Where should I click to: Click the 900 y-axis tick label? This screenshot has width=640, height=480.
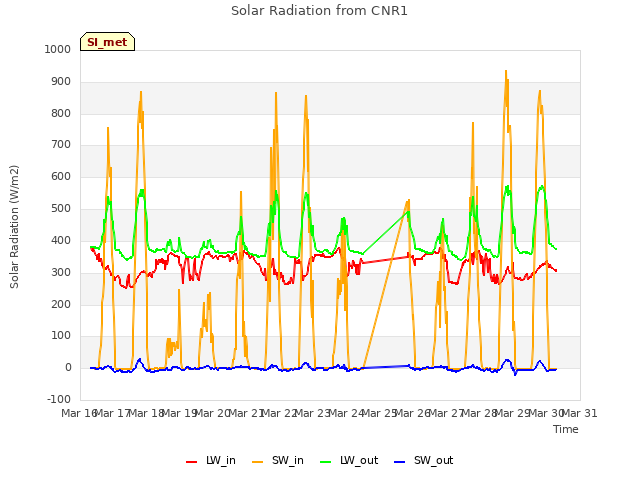click(x=61, y=82)
